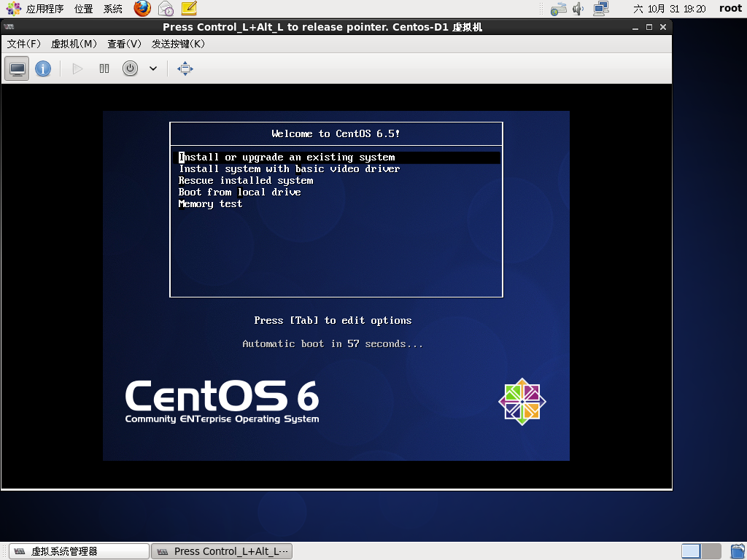Start the virtual machine with play button
The image size is (747, 560).
pos(77,69)
